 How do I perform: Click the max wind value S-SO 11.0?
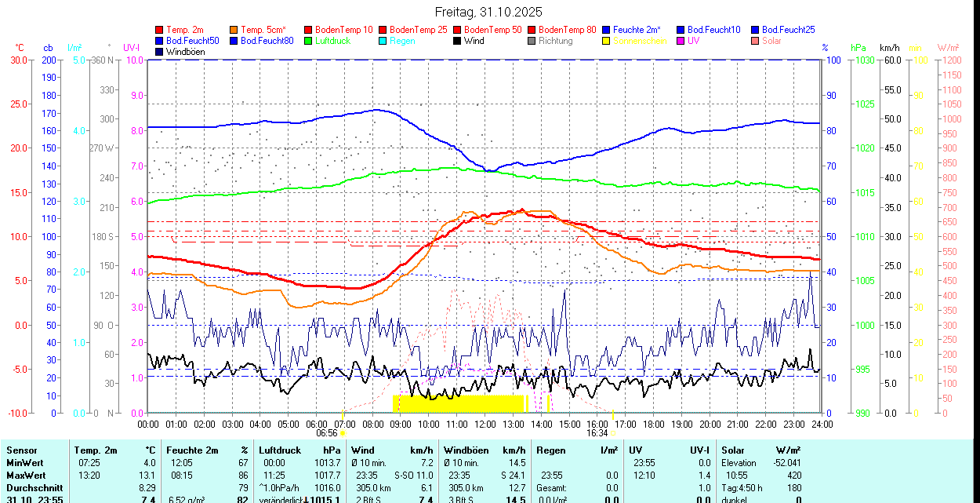pyautogui.click(x=413, y=476)
